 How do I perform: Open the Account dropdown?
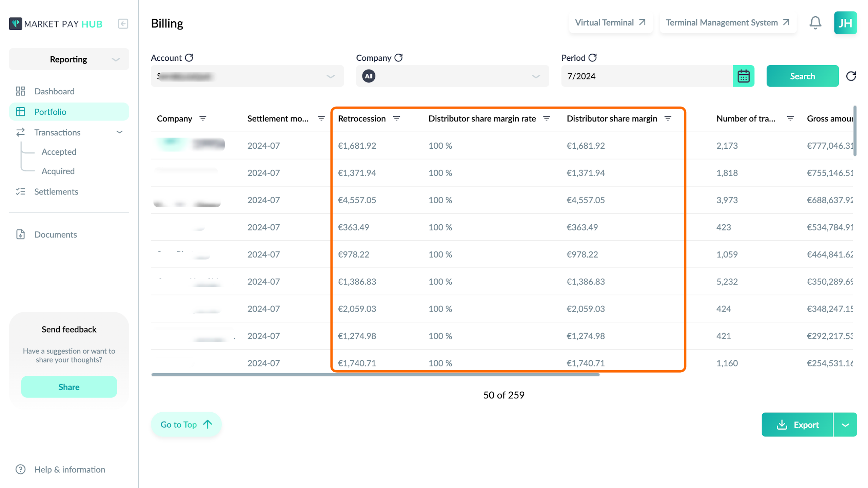[247, 76]
